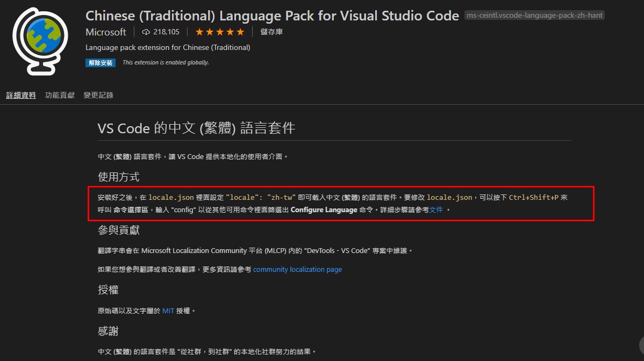Screen dimensions: 644x361
Task: Click the 解除安裝 uninstall button
Action: coord(101,63)
